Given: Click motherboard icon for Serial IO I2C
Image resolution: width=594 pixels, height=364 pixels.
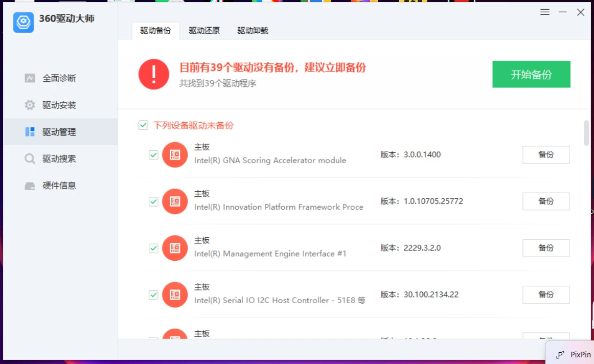Looking at the screenshot, I should tap(175, 294).
